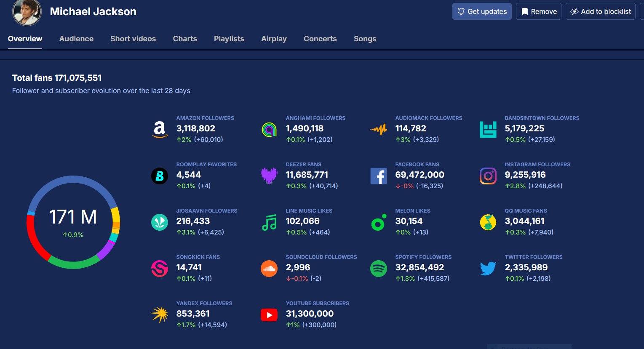Click the bell icon in Get updates
The width and height of the screenshot is (644, 349).
pos(461,11)
